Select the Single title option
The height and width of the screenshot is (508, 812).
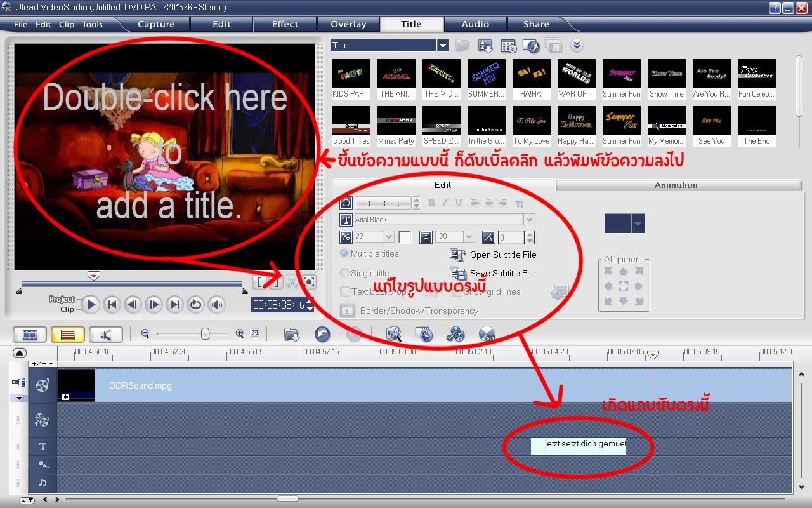click(344, 273)
